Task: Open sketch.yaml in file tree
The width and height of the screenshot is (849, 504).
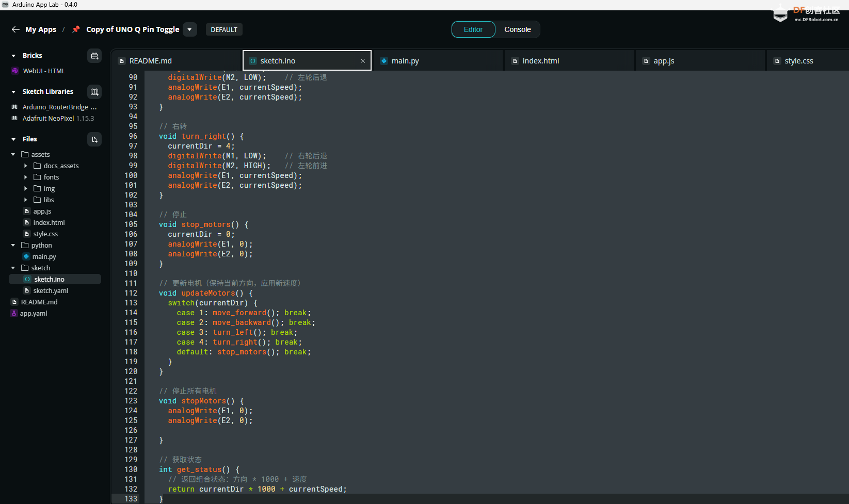Action: pos(51,291)
